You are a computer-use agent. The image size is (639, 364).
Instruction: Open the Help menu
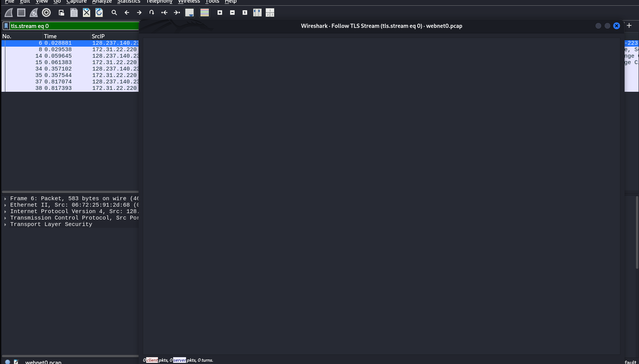pos(230,2)
